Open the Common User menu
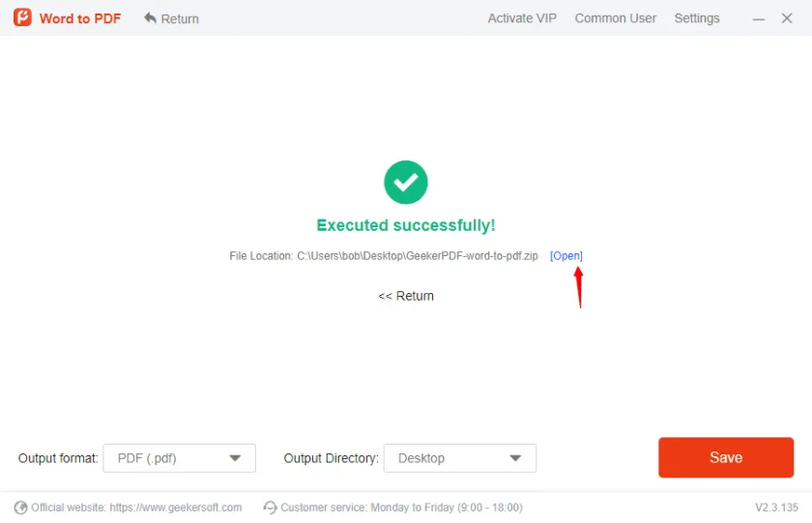 pyautogui.click(x=615, y=18)
